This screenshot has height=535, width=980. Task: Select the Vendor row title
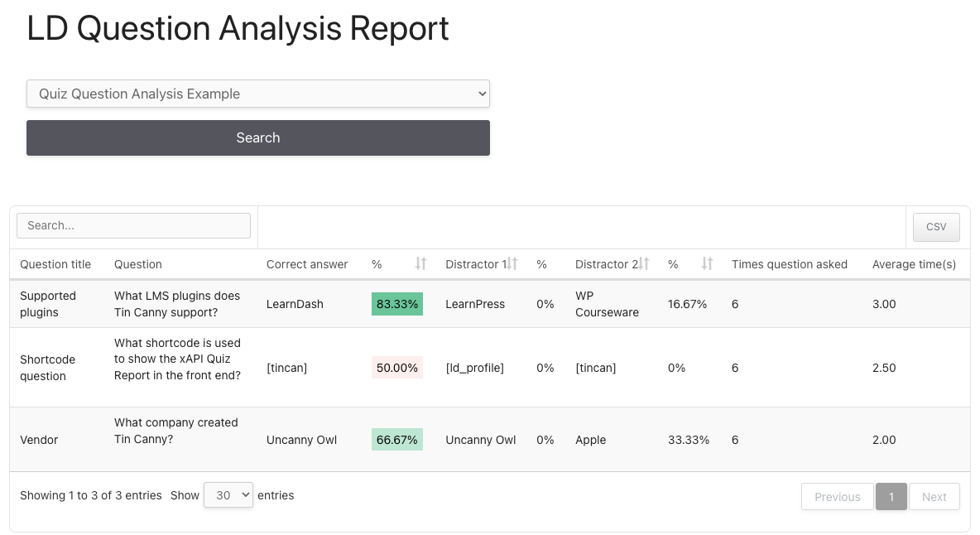[39, 440]
